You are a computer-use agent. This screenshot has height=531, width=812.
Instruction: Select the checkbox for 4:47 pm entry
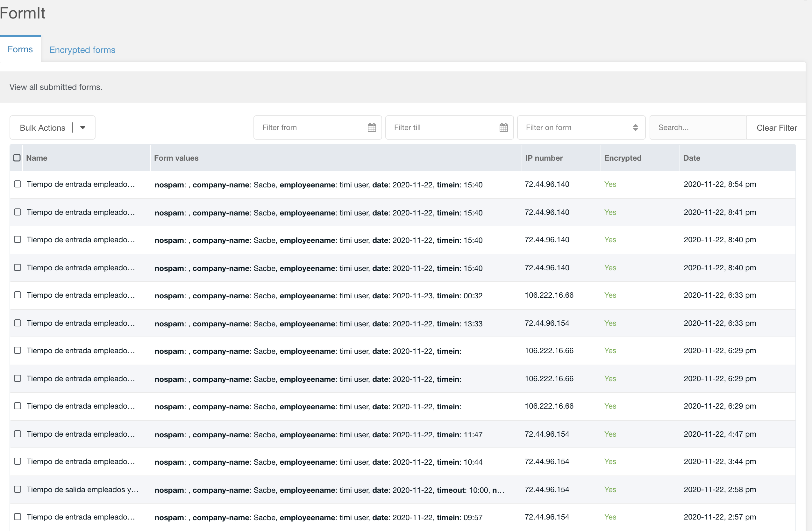click(x=18, y=434)
